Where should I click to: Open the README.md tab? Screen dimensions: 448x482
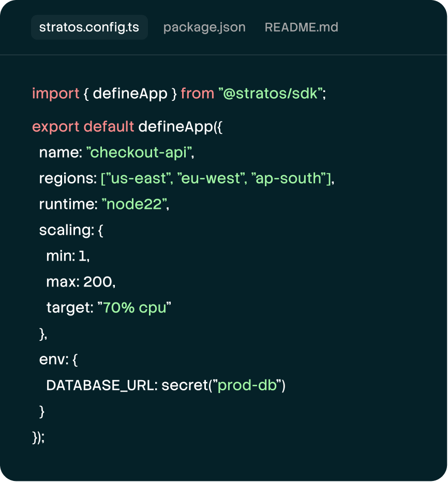click(301, 27)
